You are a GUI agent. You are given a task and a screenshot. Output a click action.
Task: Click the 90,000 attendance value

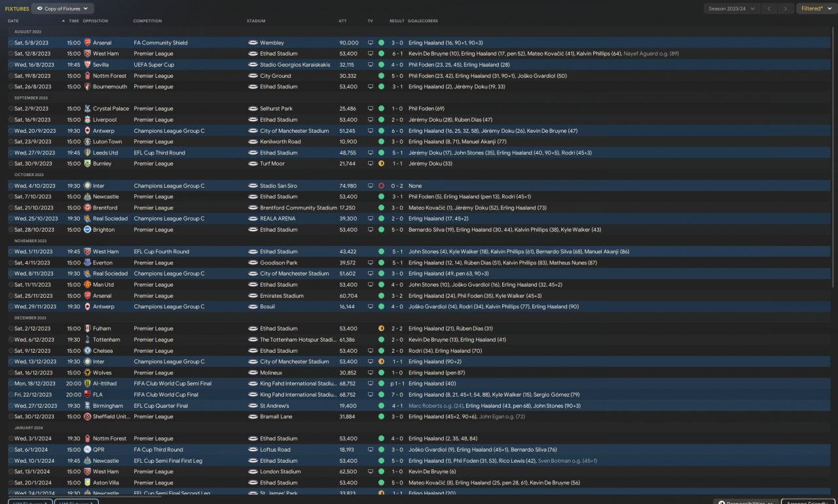349,43
